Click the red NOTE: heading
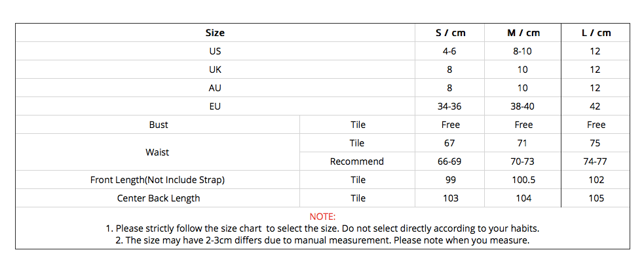Screen dimensions: 644x254 click(x=322, y=217)
